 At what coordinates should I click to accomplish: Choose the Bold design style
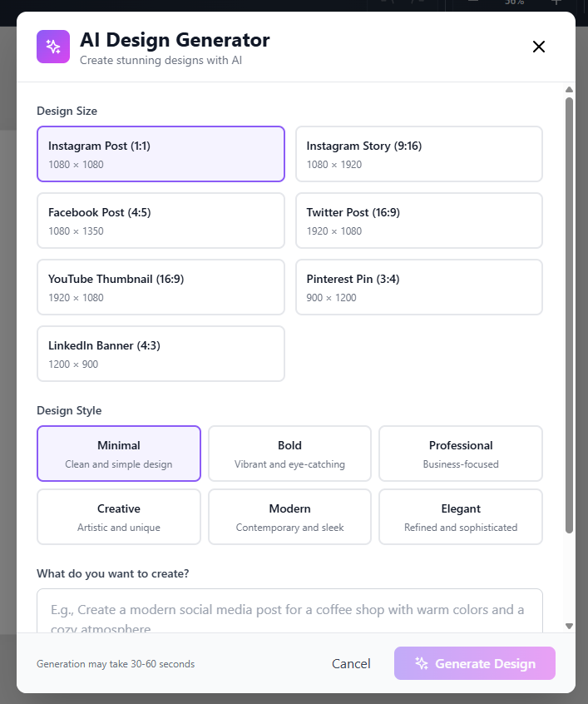click(289, 454)
